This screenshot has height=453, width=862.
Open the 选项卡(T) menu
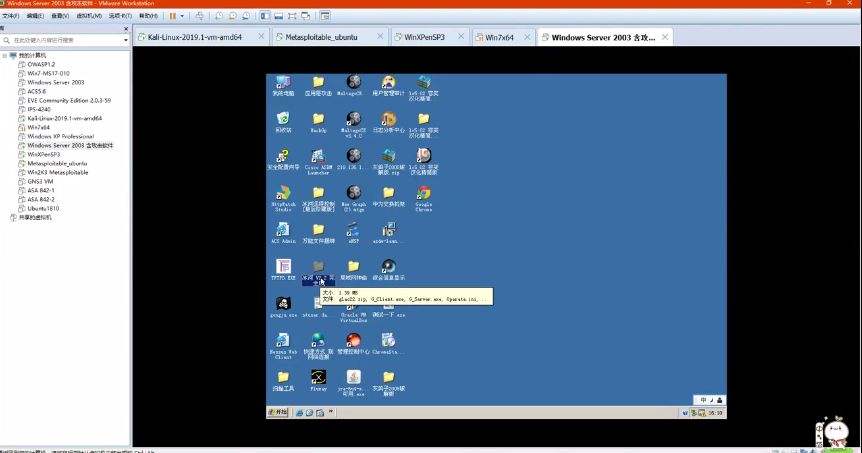click(120, 16)
